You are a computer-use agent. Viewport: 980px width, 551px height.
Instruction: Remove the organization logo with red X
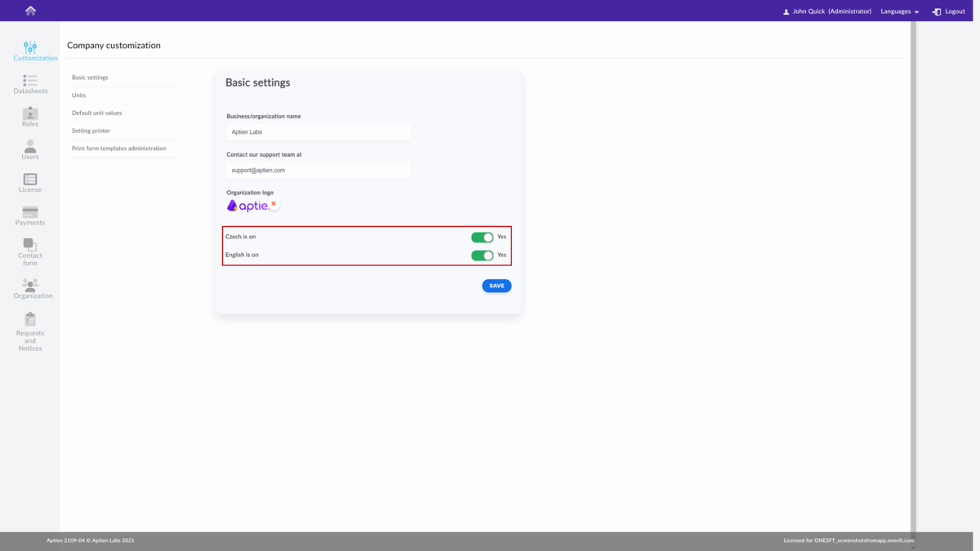point(274,204)
